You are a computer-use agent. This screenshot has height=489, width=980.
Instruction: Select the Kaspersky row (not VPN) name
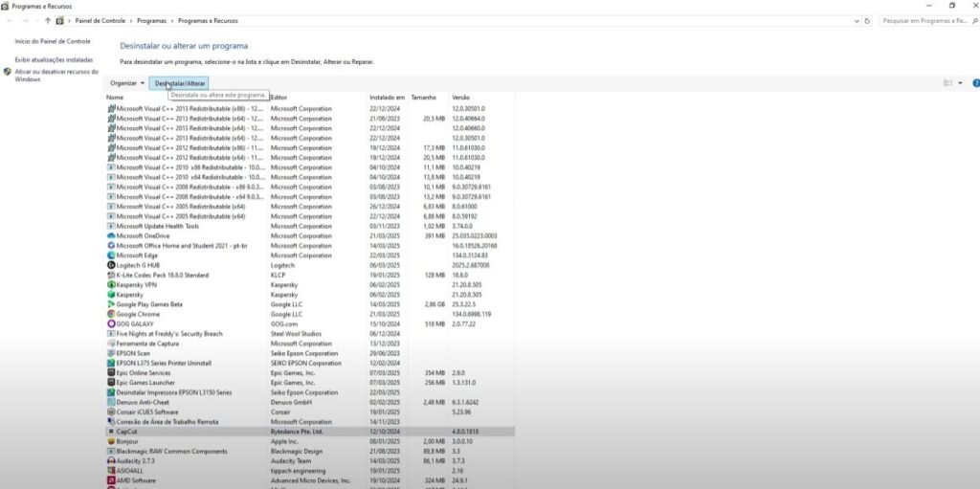tap(130, 295)
